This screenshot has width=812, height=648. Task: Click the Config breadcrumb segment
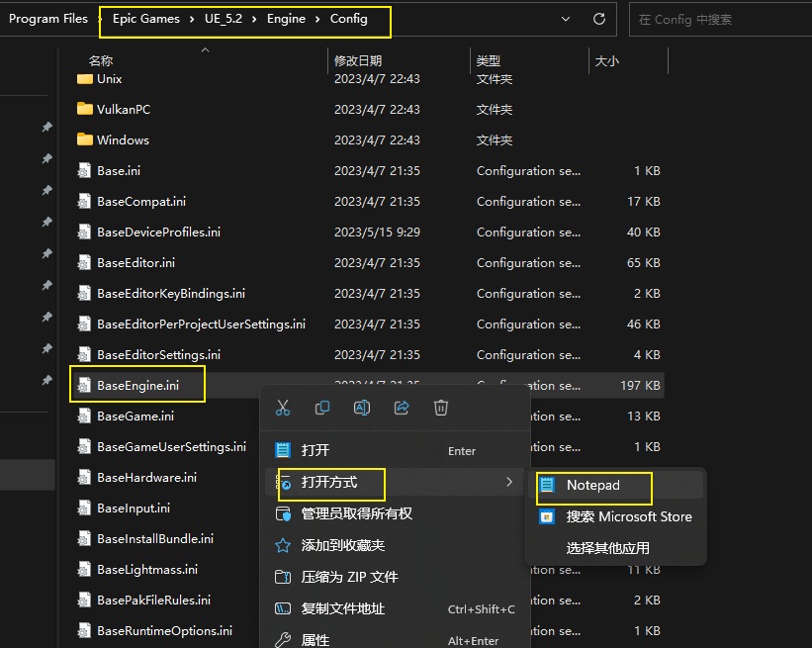pos(348,19)
